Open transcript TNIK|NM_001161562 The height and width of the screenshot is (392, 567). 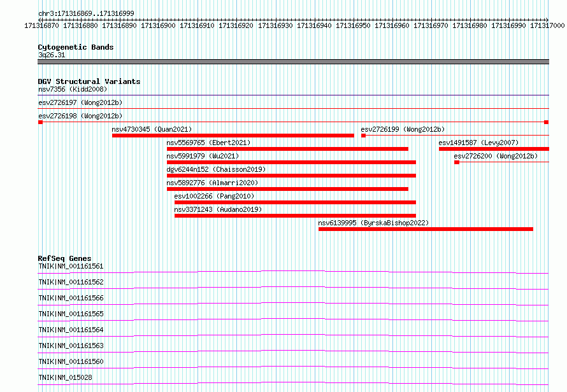tap(71, 282)
